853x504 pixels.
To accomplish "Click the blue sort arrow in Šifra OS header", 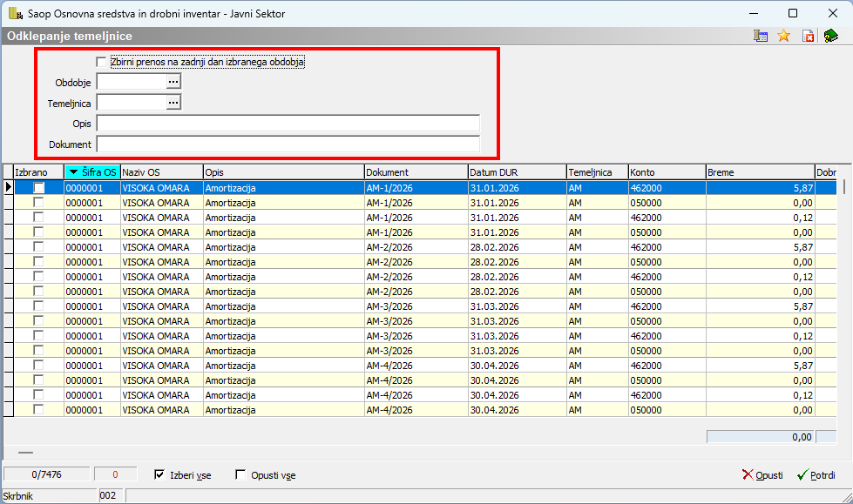I will pos(73,172).
